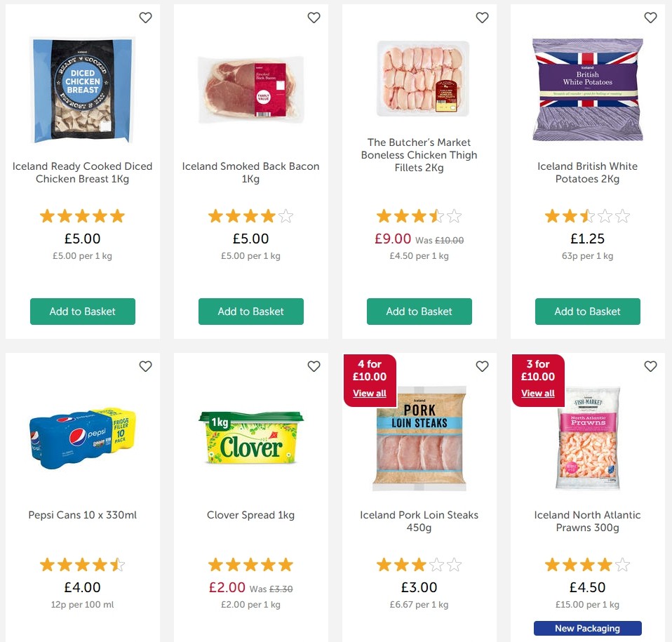This screenshot has width=672, height=642.
Task: Favourite the North Atlantic Prawns
Action: tap(650, 366)
